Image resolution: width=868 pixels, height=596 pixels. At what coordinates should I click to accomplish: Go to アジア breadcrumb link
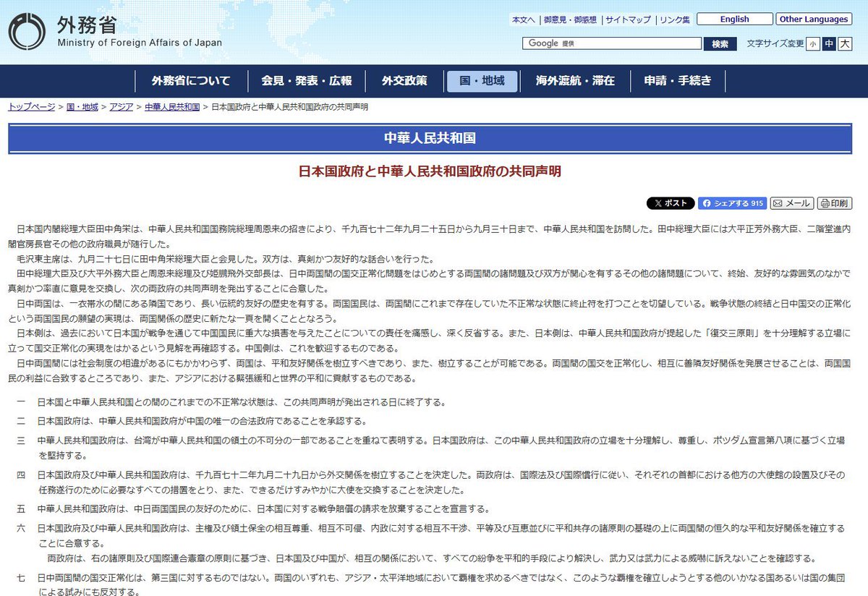(122, 107)
